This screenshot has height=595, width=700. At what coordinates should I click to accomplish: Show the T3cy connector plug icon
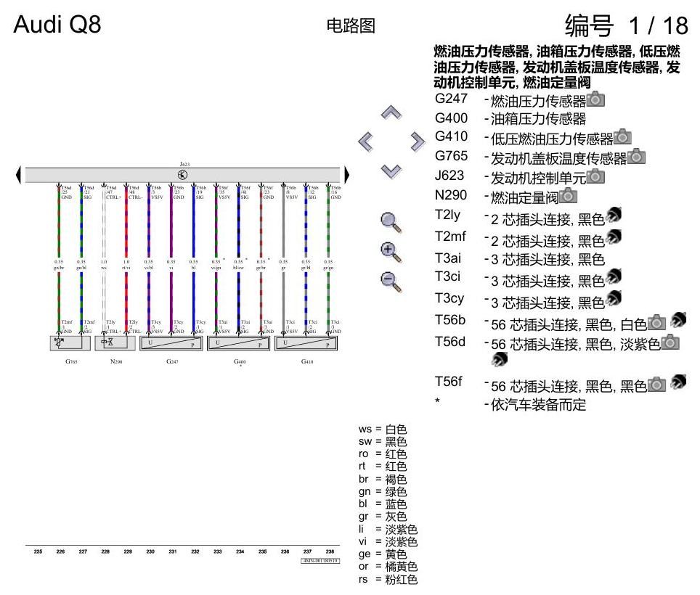pos(614,298)
